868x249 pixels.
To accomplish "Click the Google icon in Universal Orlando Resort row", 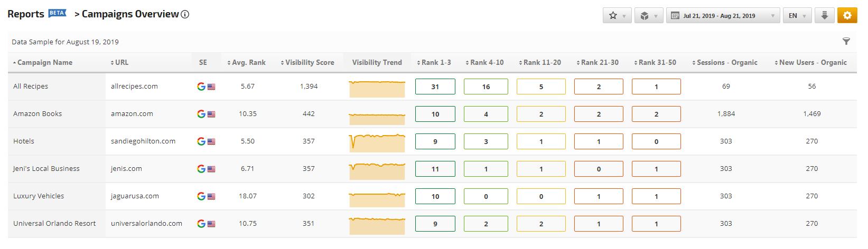I will click(x=201, y=224).
